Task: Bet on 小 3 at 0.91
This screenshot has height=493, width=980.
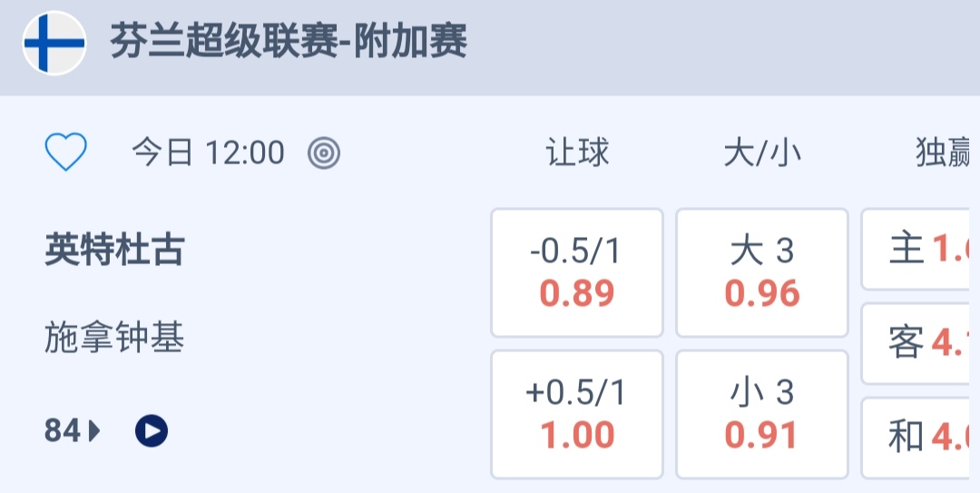Action: click(762, 414)
